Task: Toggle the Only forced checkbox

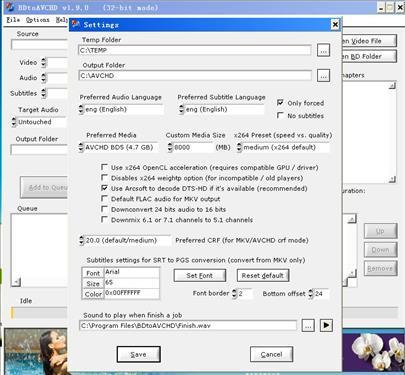Action: [280, 103]
